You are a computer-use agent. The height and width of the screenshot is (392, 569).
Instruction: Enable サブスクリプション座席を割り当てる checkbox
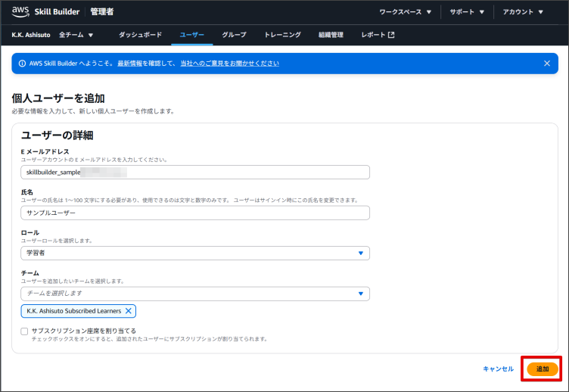[x=25, y=331]
